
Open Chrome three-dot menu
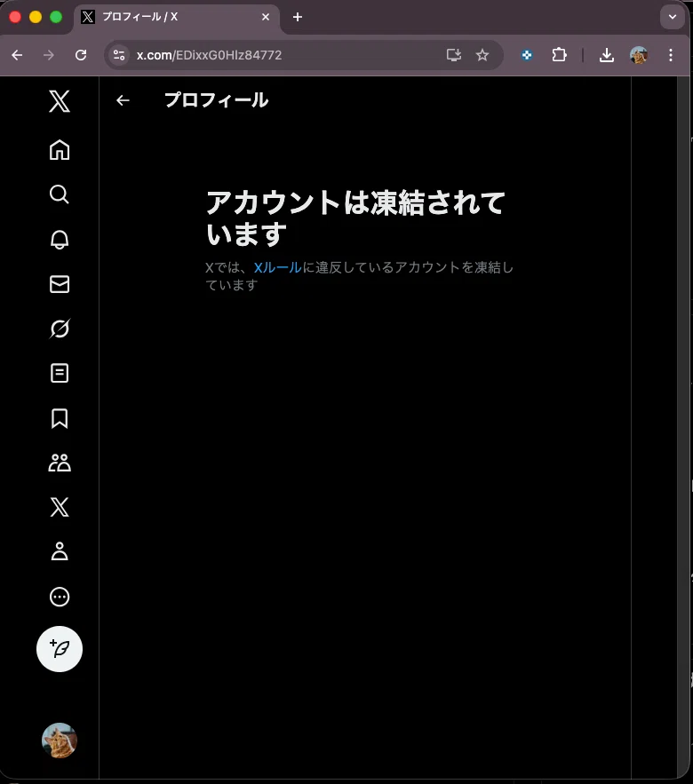point(671,55)
